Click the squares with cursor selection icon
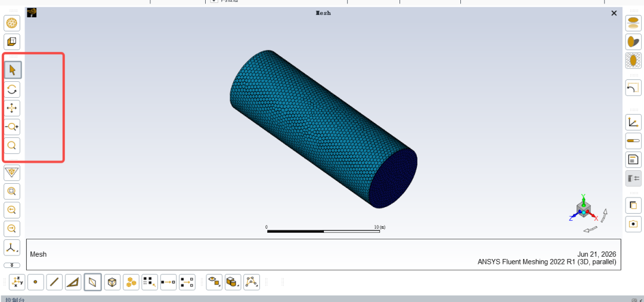 point(149,282)
